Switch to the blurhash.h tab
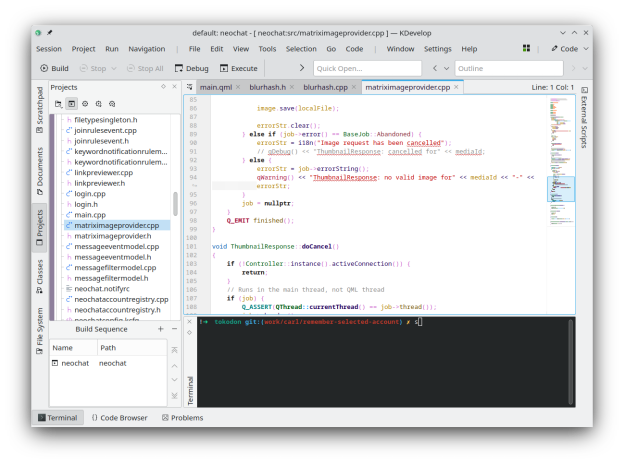The height and width of the screenshot is (464, 624). tap(267, 88)
